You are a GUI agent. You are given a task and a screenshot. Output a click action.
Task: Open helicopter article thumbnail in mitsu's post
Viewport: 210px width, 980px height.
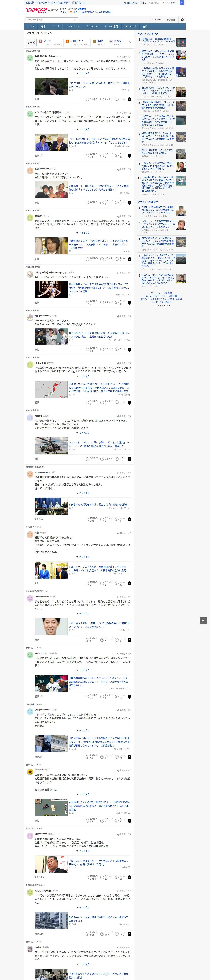pyautogui.click(x=51, y=446)
